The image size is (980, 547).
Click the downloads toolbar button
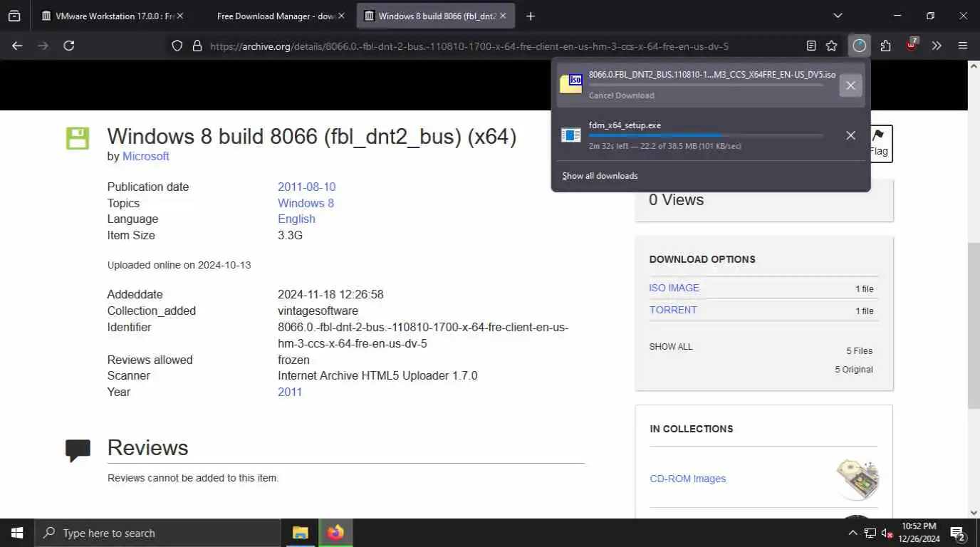[x=860, y=46]
